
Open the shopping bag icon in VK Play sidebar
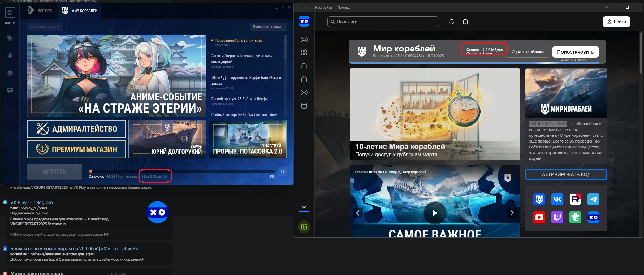tap(304, 79)
